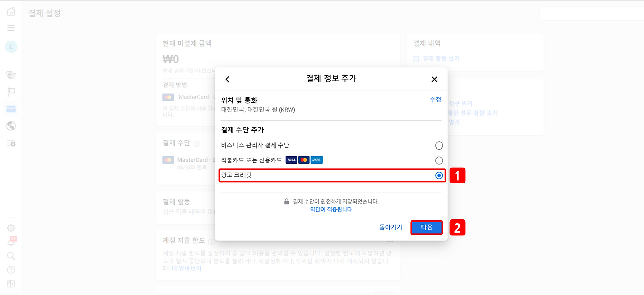This screenshot has height=295, width=644.
Task: Open the billing payments card icon
Action: coord(11,108)
